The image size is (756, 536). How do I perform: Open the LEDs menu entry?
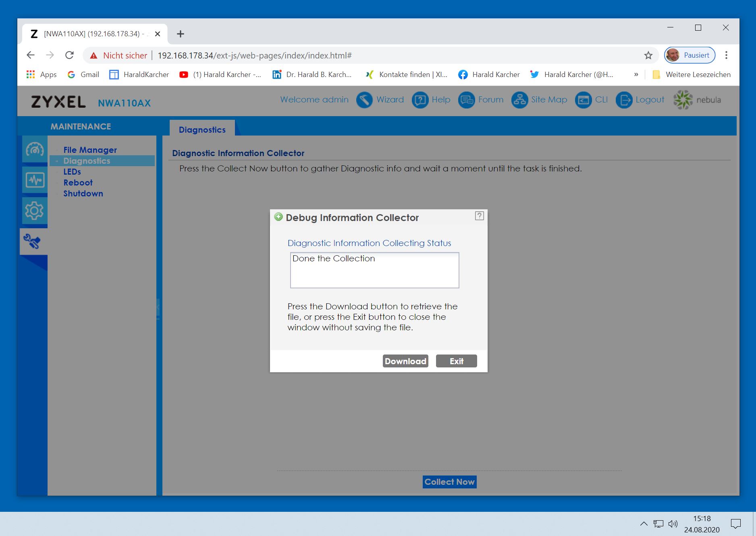coord(72,172)
